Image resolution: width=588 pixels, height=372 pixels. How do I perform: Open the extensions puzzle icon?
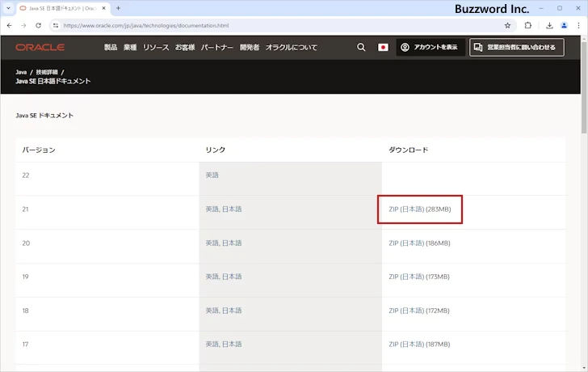pyautogui.click(x=528, y=26)
